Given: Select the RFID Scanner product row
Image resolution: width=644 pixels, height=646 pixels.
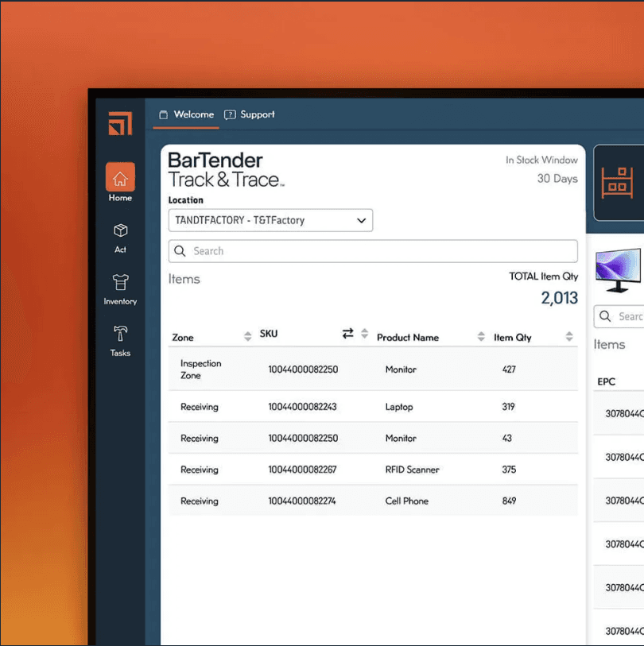Looking at the screenshot, I should pos(373,470).
